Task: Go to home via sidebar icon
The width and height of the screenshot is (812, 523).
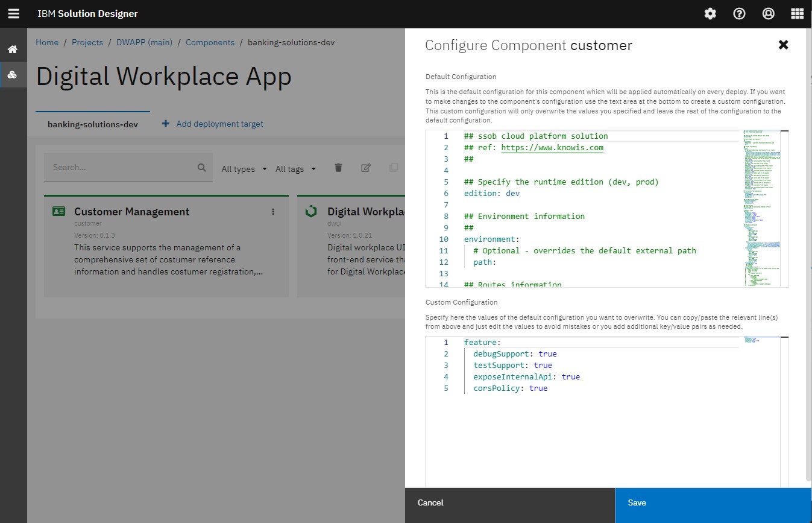Action: (x=13, y=49)
